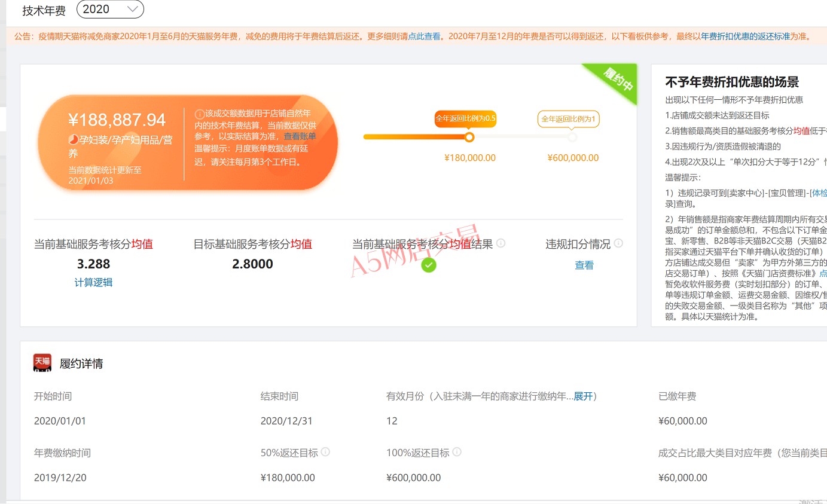827x504 pixels.
Task: Click the 2020/01/01 start date
Action: [60, 421]
